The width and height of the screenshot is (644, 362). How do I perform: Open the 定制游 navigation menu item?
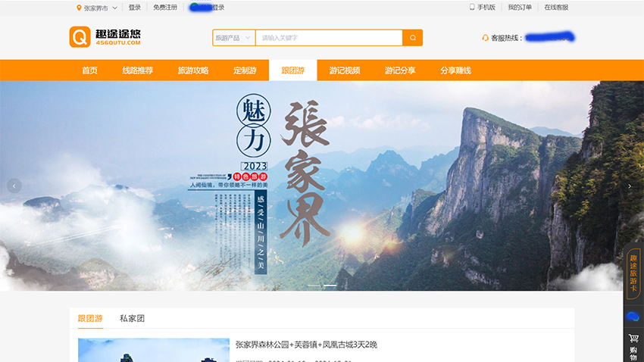point(245,70)
